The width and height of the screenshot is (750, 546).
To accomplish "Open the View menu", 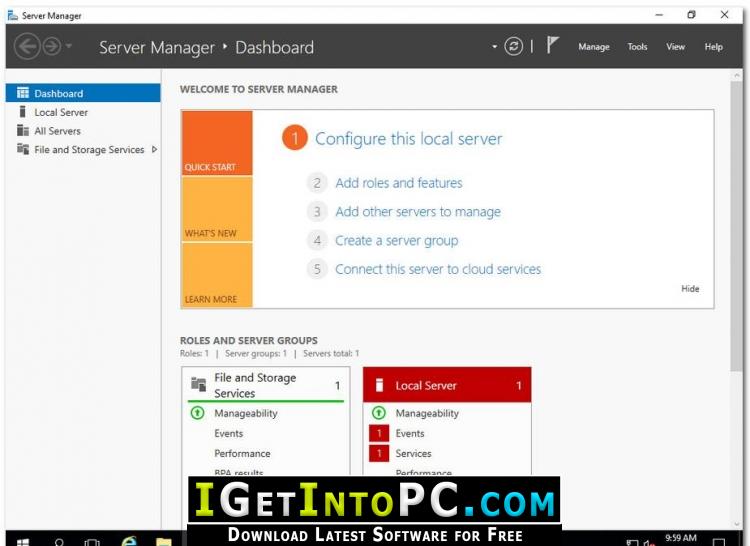I will point(675,47).
